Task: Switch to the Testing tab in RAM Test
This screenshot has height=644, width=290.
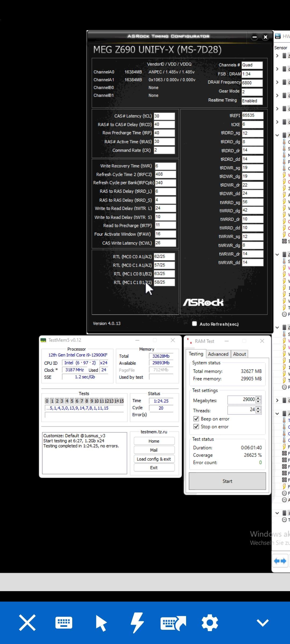Action: pyautogui.click(x=196, y=354)
